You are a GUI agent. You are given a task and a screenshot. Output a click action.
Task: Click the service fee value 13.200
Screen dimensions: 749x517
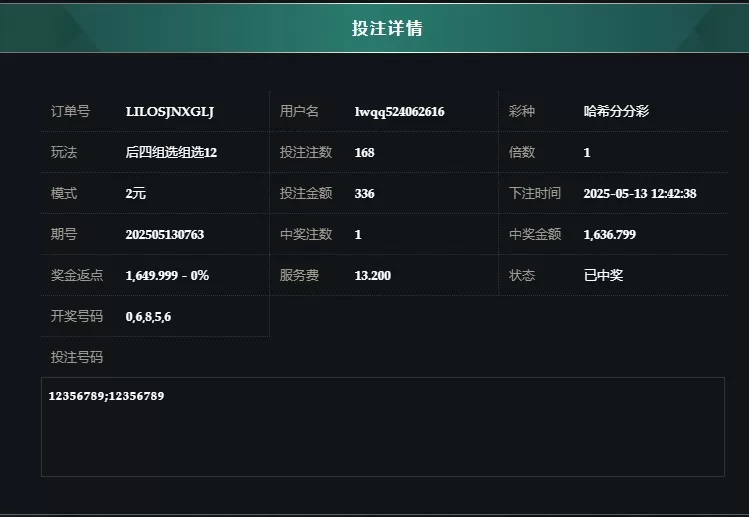(373, 276)
